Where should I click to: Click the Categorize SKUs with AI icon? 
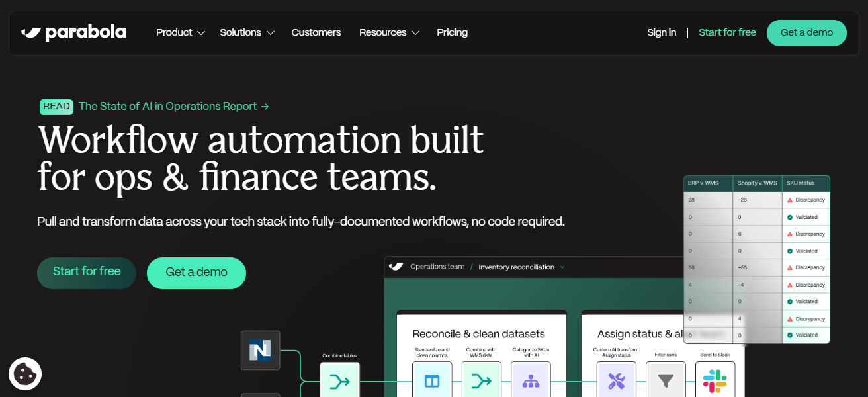tap(531, 380)
